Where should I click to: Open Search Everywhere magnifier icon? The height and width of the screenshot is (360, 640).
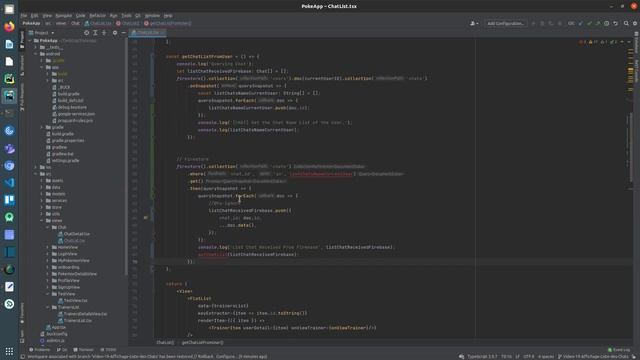pos(626,23)
